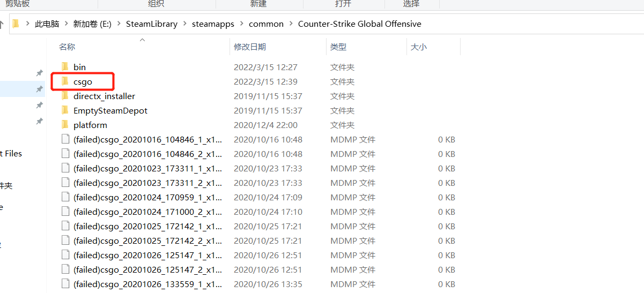The image size is (644, 293).
Task: Click the date 2020/10/24 17:10
Action: pos(268,212)
